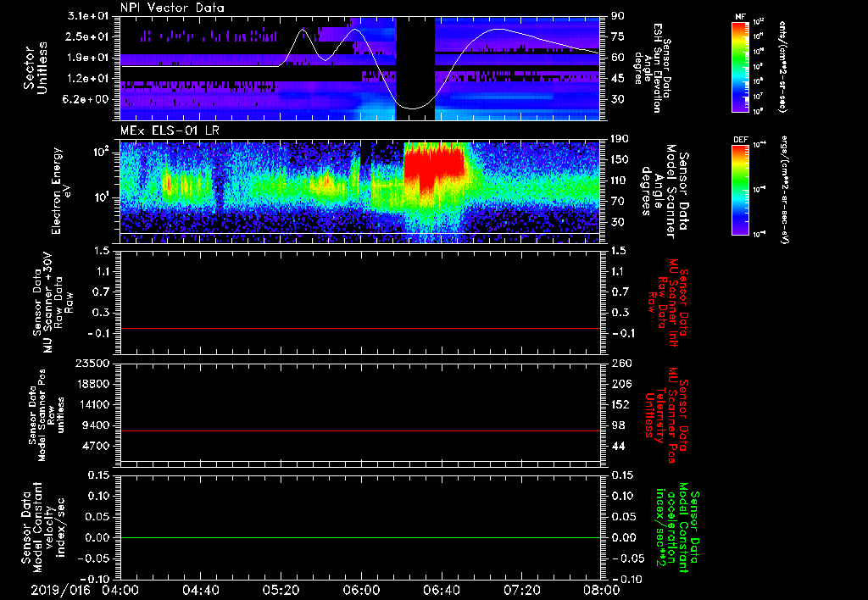
Task: Click the DEF label above the color bar
Action: pyautogui.click(x=740, y=140)
